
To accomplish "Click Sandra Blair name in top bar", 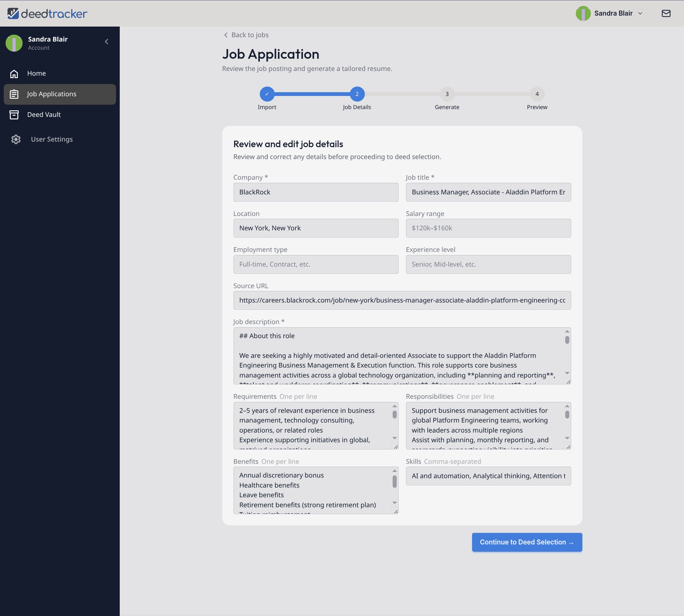I will (x=613, y=13).
